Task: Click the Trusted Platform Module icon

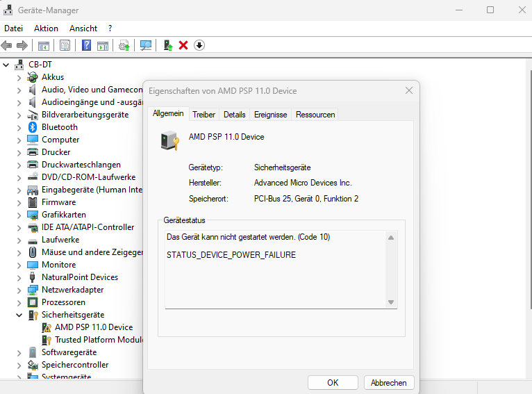Action: (x=47, y=340)
